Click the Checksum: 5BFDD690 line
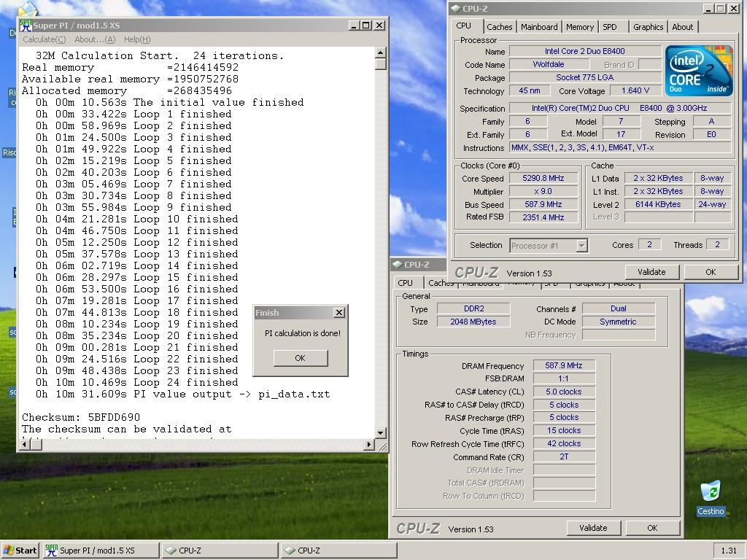 click(x=81, y=418)
